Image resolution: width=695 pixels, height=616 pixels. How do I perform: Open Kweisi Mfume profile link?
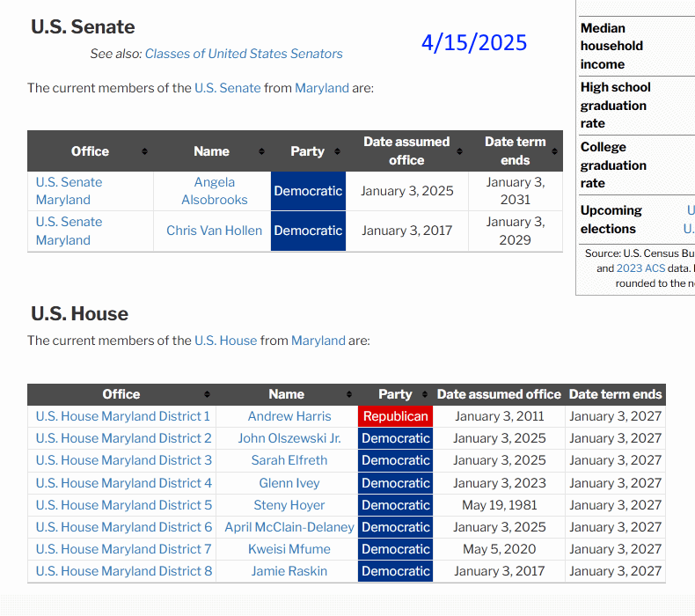[289, 549]
